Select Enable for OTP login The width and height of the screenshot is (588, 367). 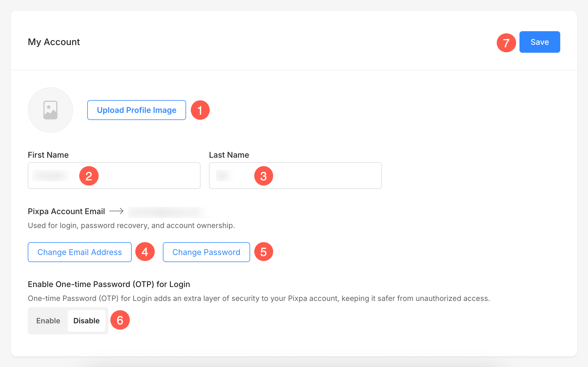[48, 321]
